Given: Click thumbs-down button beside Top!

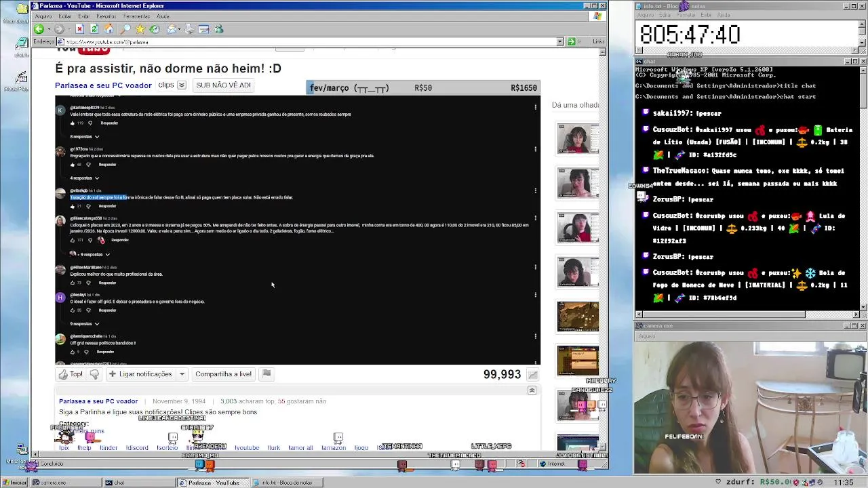Looking at the screenshot, I should (x=94, y=374).
